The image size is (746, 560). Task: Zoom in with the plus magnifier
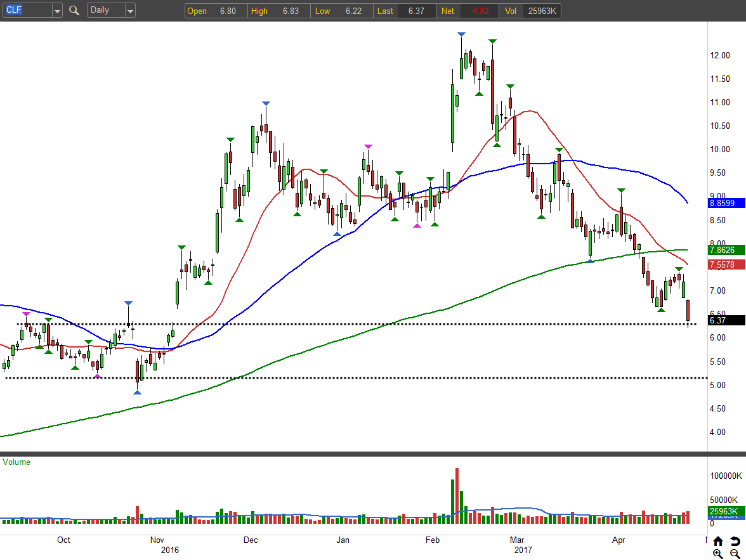pos(718,553)
